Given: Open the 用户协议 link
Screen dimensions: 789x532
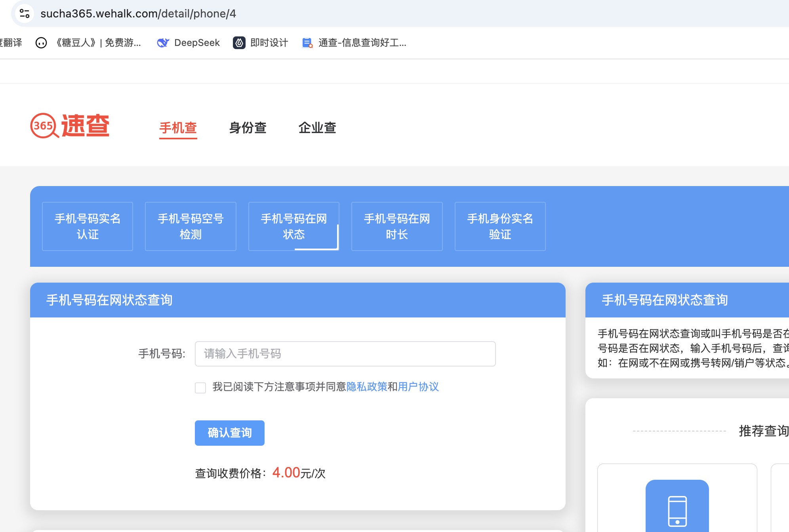Looking at the screenshot, I should [418, 387].
